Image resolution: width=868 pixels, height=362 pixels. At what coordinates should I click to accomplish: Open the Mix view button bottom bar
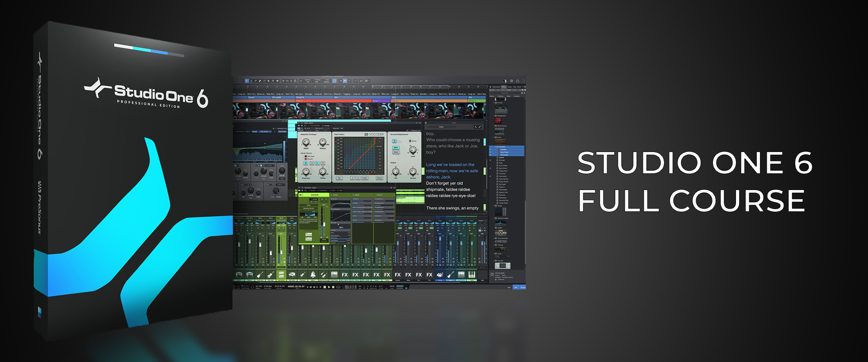point(516,287)
